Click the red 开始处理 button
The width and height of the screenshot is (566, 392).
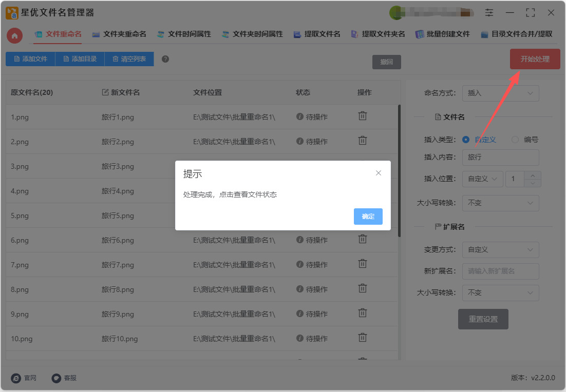pyautogui.click(x=535, y=59)
